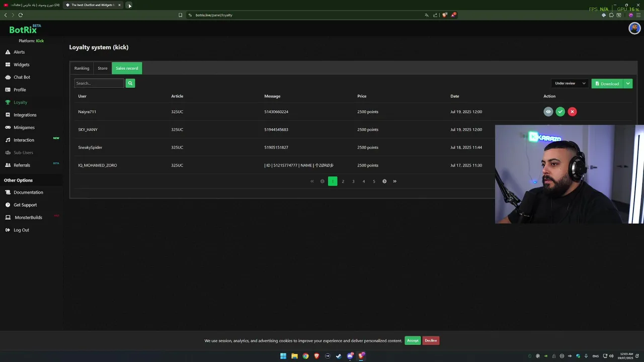
Task: Reload the browser page
Action: tap(21, 15)
